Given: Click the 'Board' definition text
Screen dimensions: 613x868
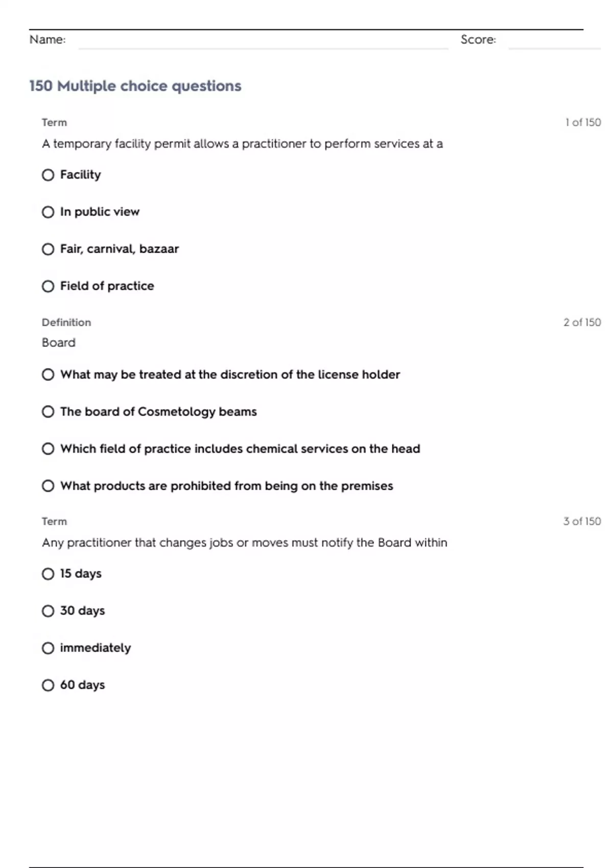Looking at the screenshot, I should pos(59,343).
